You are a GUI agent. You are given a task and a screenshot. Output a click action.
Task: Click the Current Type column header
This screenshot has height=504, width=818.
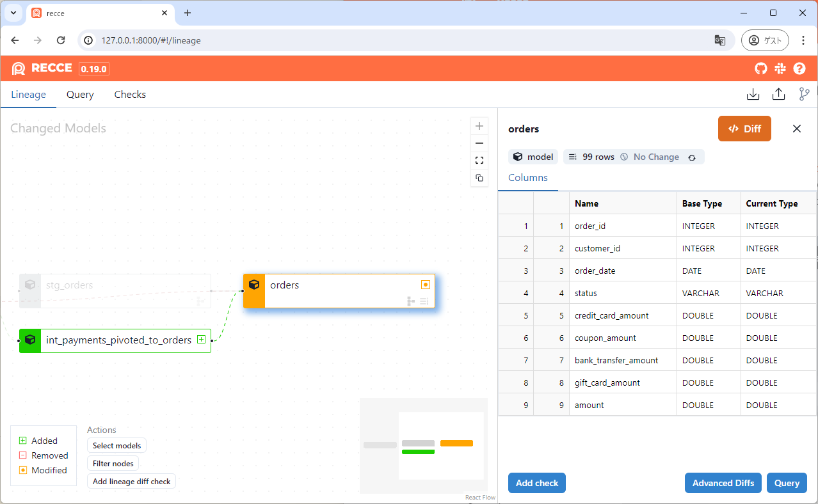(778, 203)
